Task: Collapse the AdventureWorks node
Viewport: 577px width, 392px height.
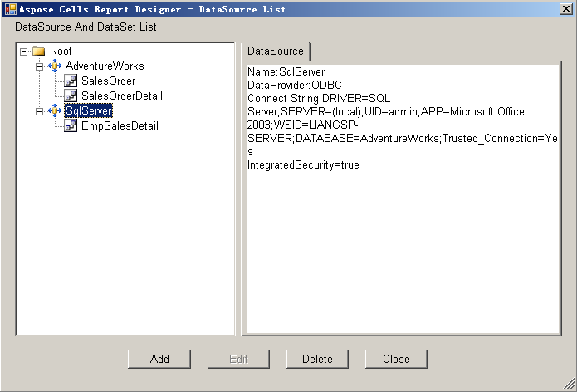Action: click(x=39, y=66)
